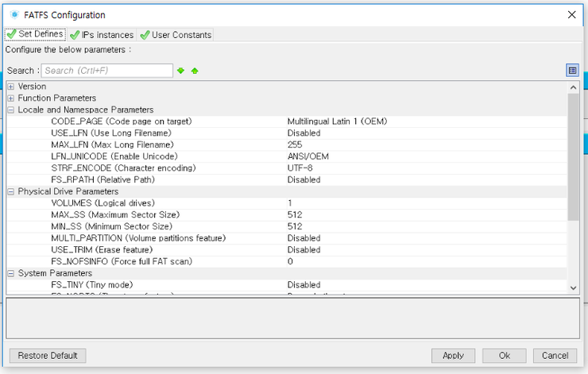The height and width of the screenshot is (374, 588).
Task: Toggle the table view icon at right
Action: pyautogui.click(x=572, y=70)
